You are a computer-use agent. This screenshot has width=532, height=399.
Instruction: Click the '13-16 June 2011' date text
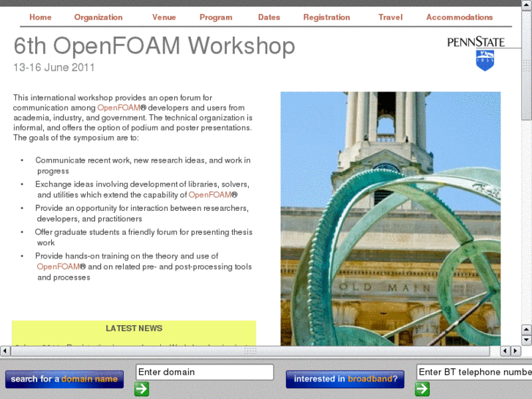pyautogui.click(x=54, y=67)
